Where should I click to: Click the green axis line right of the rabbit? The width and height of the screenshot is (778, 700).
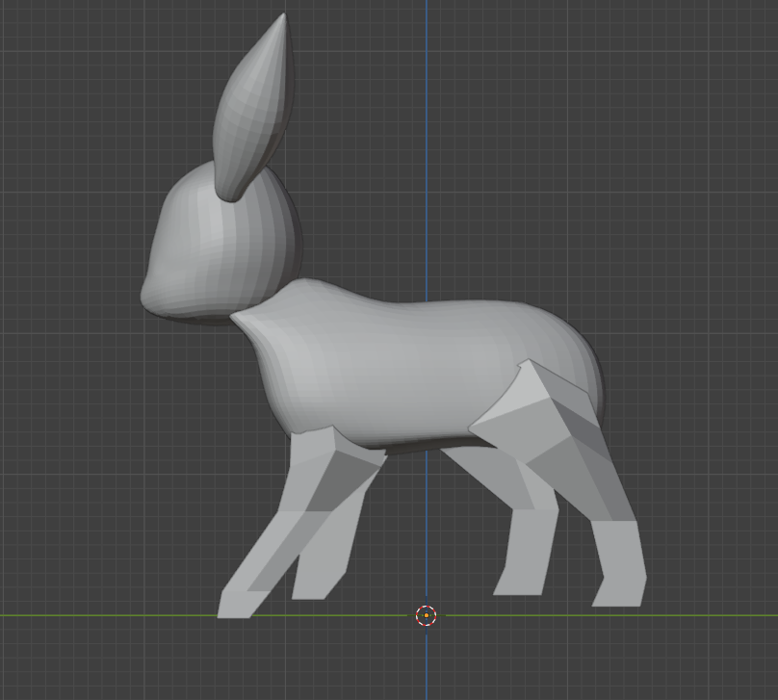(x=713, y=615)
